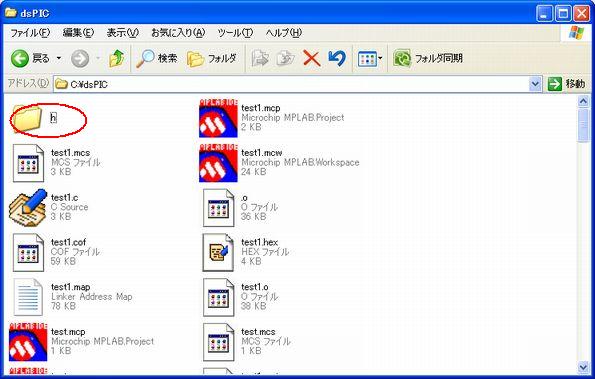Click the Windows flag logo icon
This screenshot has width=595, height=379.
coord(576,33)
